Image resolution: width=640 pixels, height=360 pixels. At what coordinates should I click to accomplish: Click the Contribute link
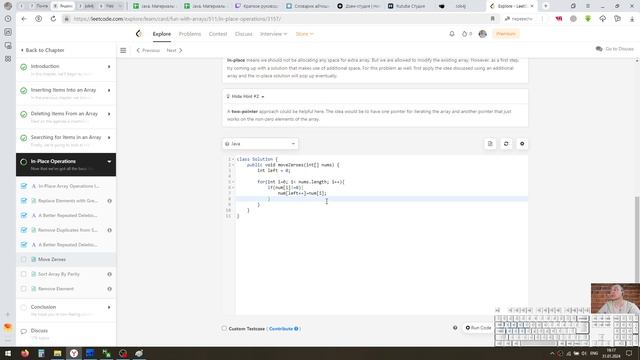coord(283,329)
